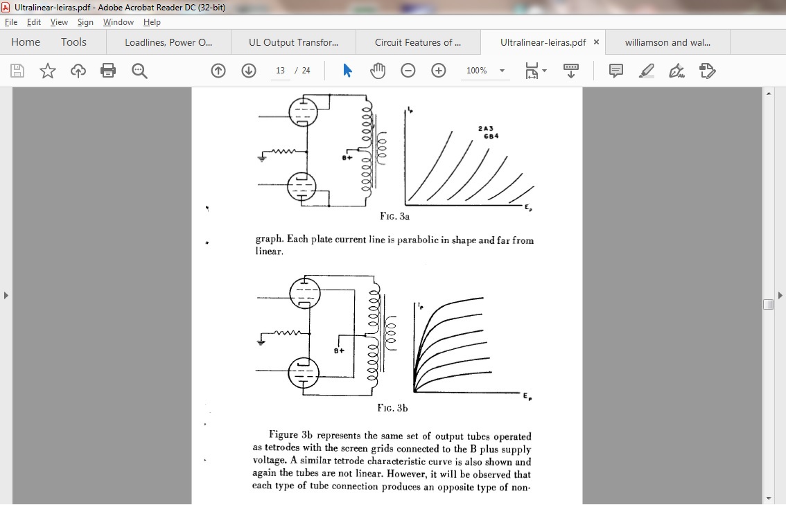Open the Window menu
This screenshot has width=786, height=532.
tap(119, 22)
